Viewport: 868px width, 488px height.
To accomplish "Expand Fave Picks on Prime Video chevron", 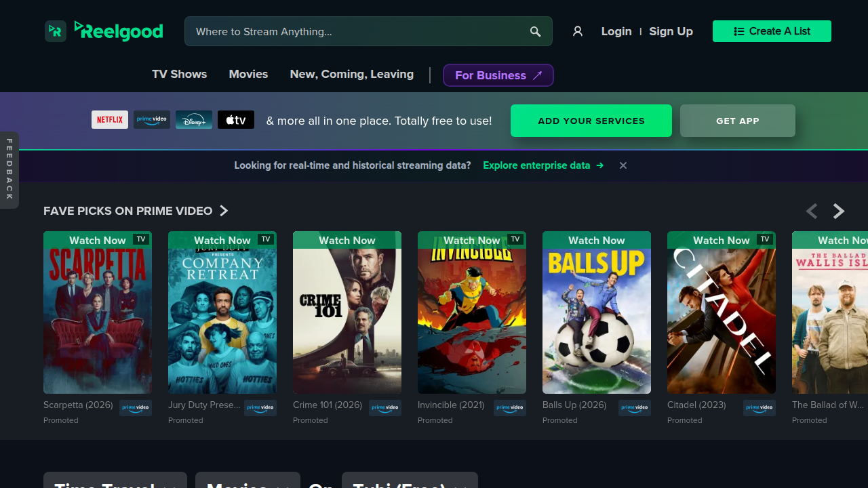I will click(x=224, y=211).
